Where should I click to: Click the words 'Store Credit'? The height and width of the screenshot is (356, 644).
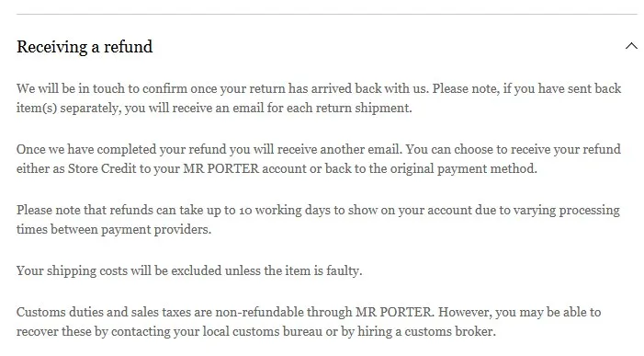click(102, 168)
